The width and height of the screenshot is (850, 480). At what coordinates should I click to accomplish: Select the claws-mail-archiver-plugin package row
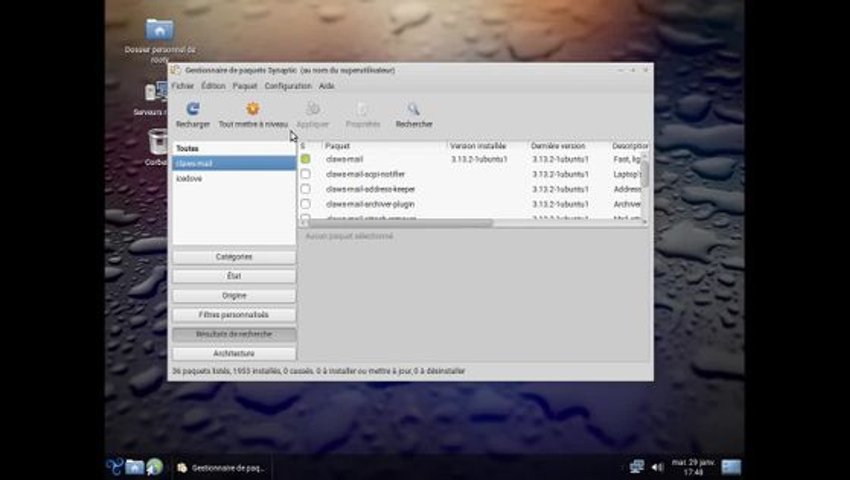click(471, 204)
